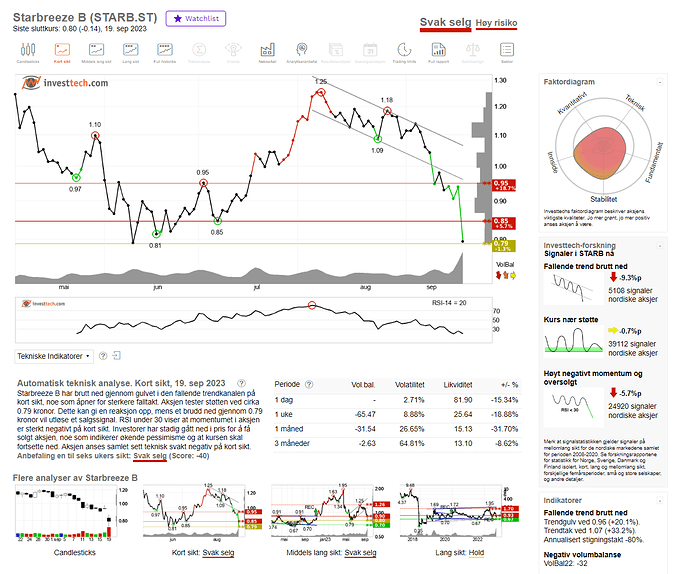Click help icon next to Periode
The image size is (690, 574).
point(309,384)
